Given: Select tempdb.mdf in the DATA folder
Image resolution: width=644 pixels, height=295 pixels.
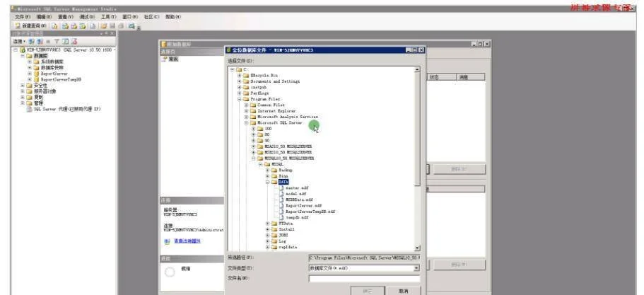Looking at the screenshot, I should 297,217.
